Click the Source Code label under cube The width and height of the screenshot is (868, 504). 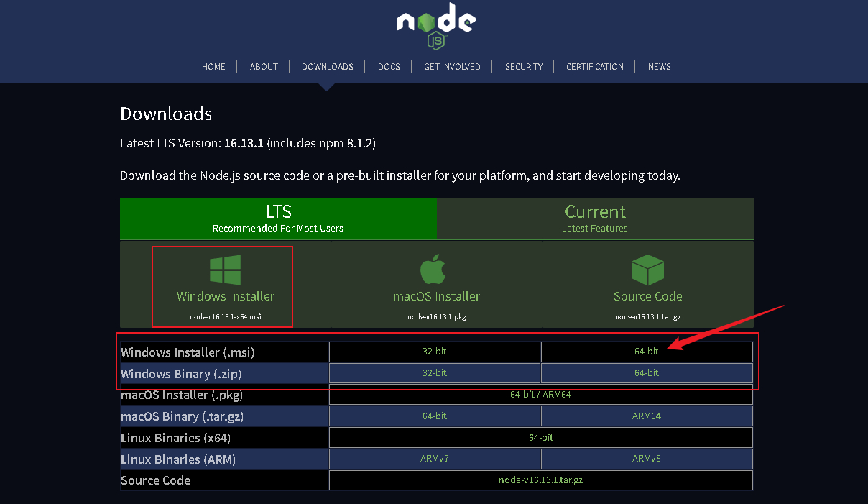coord(647,296)
